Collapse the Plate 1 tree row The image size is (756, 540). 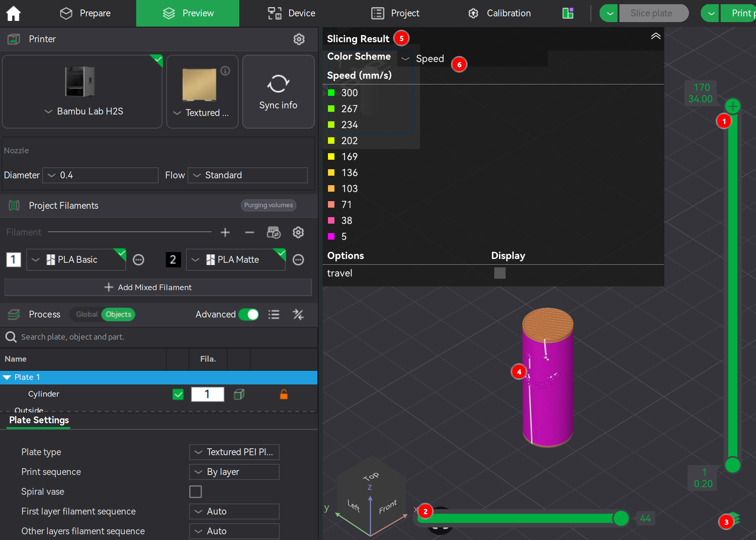7,377
